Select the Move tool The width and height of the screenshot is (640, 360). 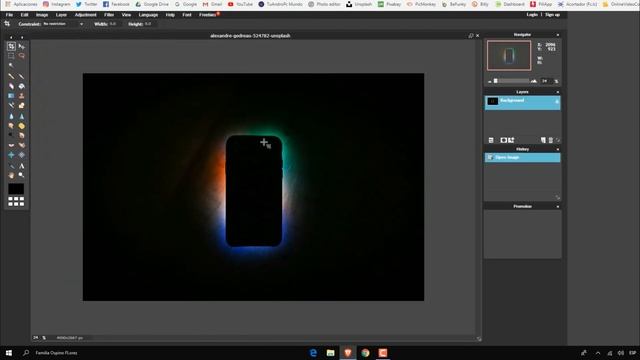point(22,47)
